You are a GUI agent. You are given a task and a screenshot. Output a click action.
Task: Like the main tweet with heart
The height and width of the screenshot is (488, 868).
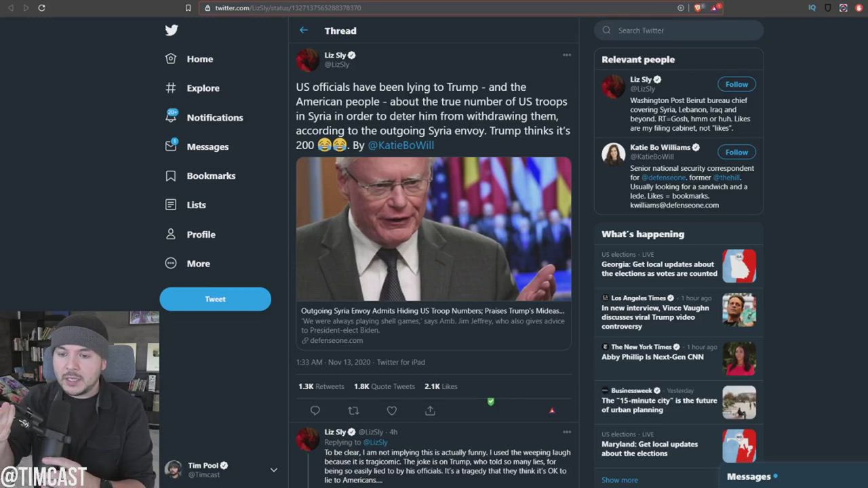[x=391, y=411]
